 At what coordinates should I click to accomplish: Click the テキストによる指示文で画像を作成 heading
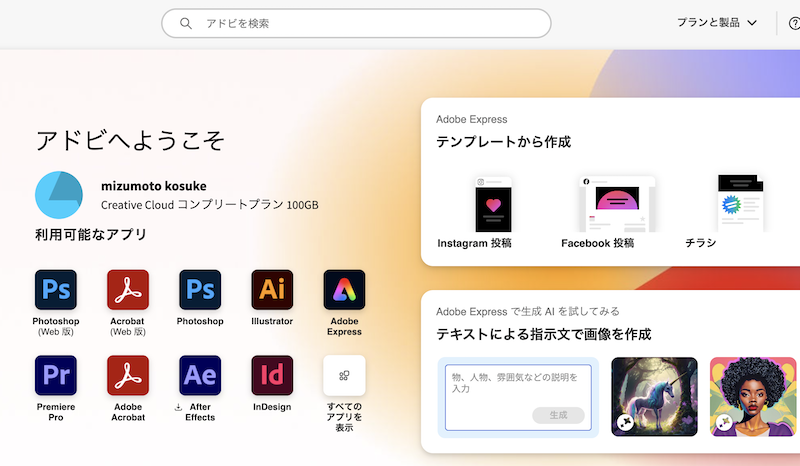click(543, 334)
